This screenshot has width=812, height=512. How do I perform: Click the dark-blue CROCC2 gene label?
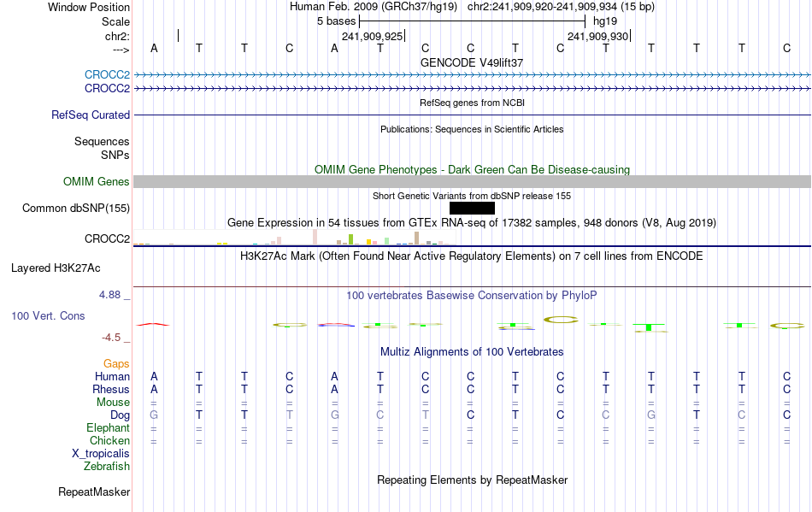click(107, 89)
